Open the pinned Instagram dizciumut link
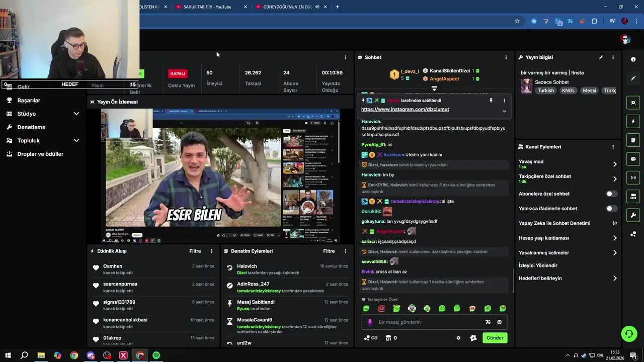Viewport: 644px width, 362px height. [405, 109]
